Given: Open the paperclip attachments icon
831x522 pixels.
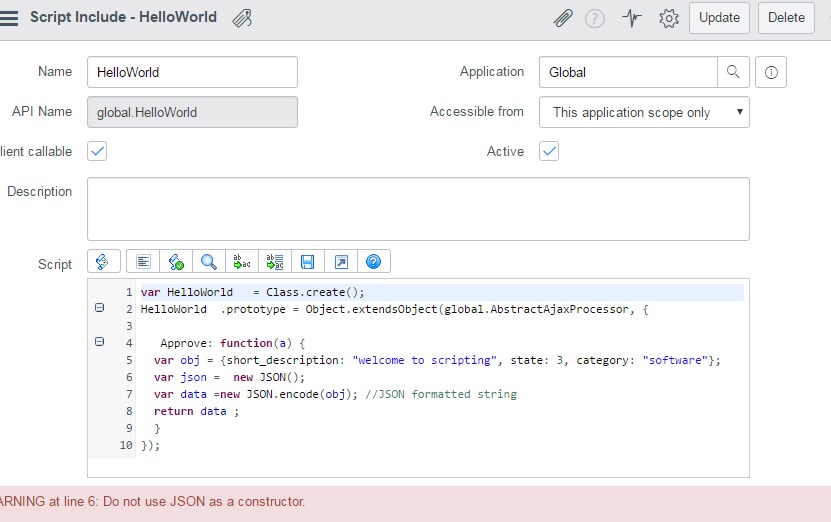Looking at the screenshot, I should click(563, 18).
